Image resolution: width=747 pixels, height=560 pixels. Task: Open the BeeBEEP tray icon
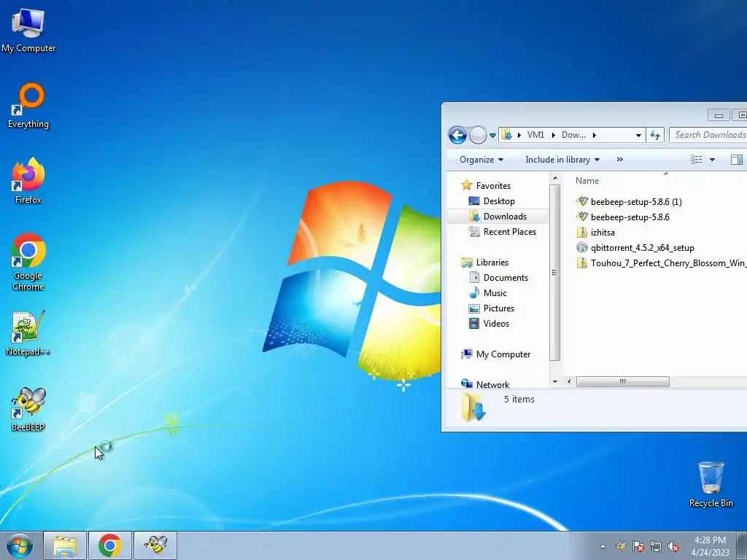pyautogui.click(x=620, y=546)
